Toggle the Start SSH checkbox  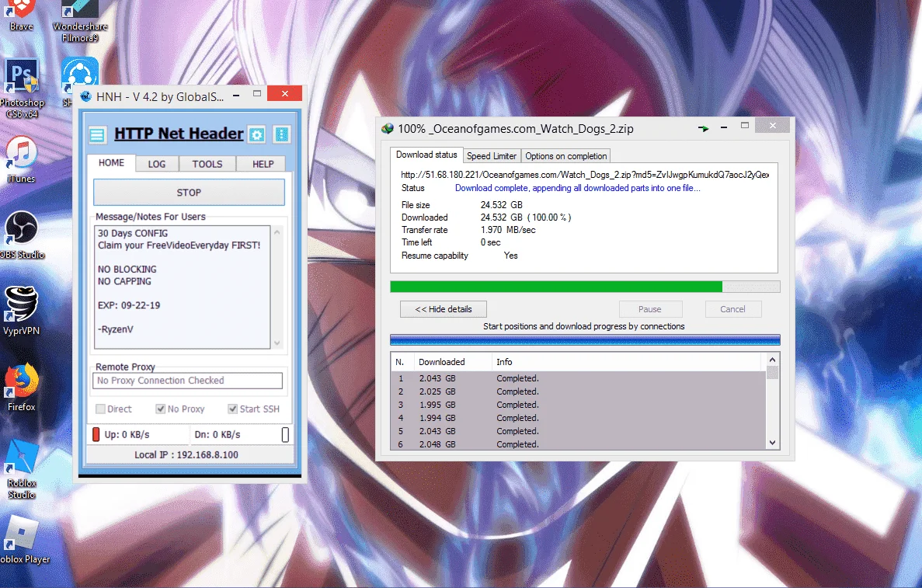tap(232, 409)
